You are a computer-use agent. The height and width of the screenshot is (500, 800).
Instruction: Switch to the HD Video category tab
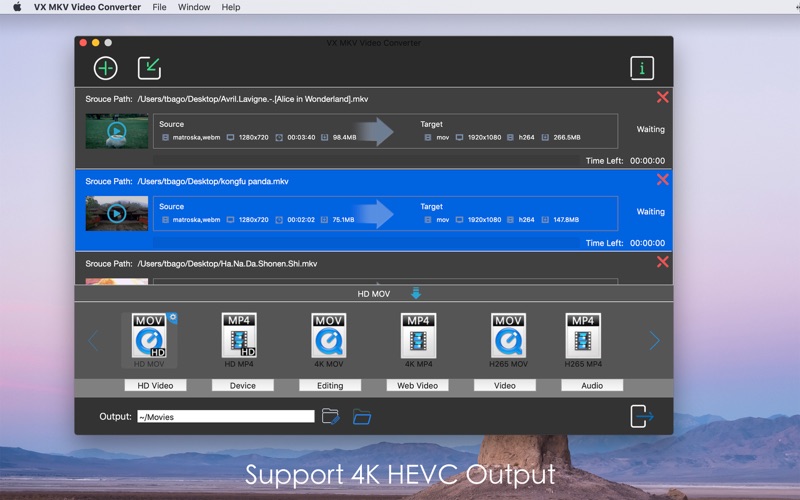click(155, 385)
